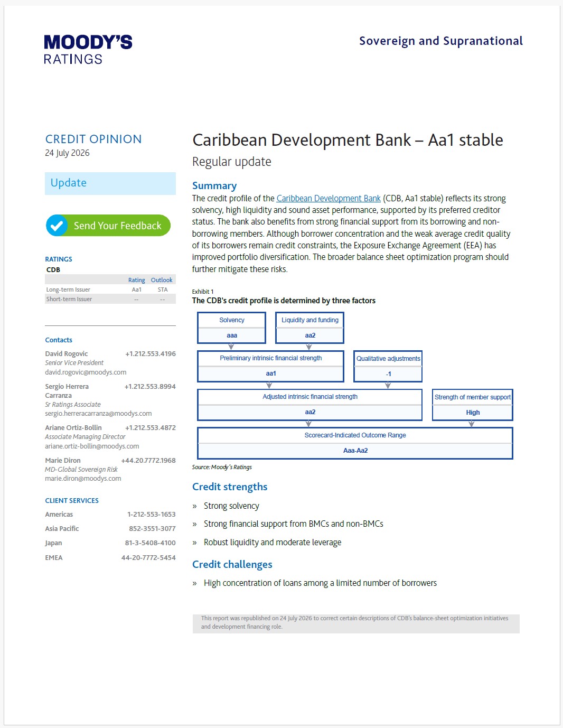This screenshot has height=728, width=563.
Task: Click Source: Moody's Ratings note
Action: (x=222, y=467)
